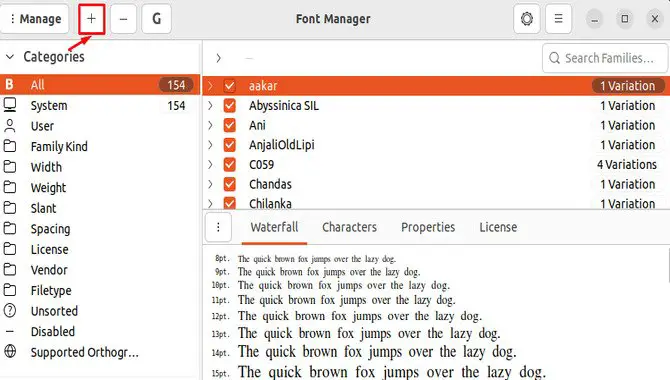Click the bold B icon in All row
Viewport: 670px width, 380px height.
(x=9, y=85)
